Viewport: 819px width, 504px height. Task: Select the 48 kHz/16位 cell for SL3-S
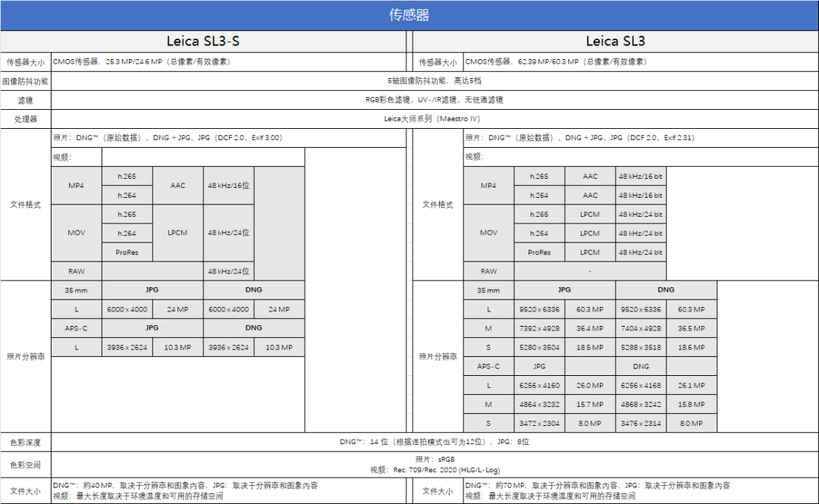(x=229, y=186)
